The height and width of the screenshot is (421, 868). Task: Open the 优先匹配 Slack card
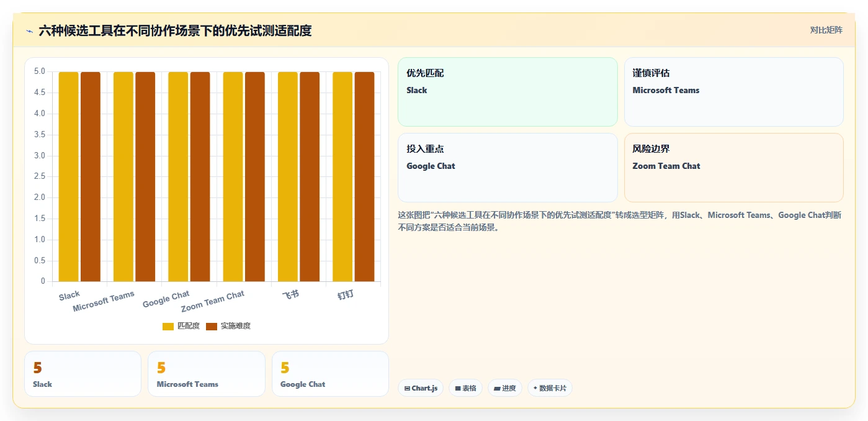[508, 92]
